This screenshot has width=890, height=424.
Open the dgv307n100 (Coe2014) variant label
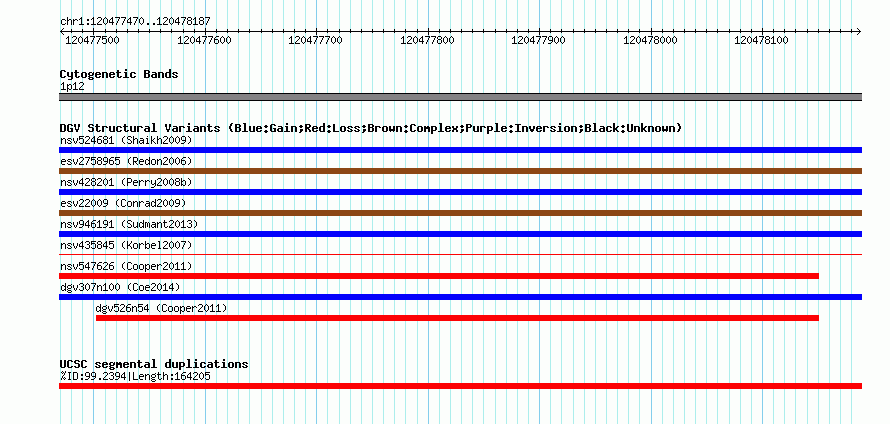[120, 287]
